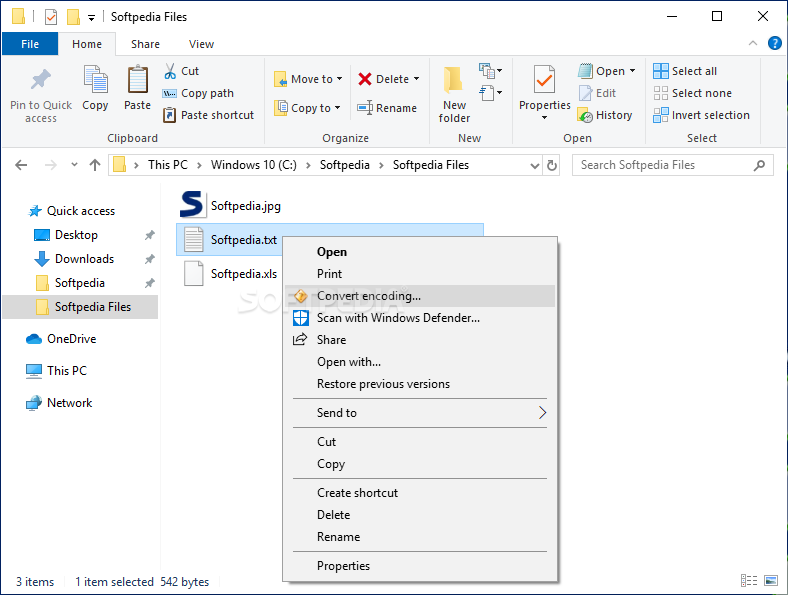This screenshot has width=788, height=595.
Task: Click the search magnifier icon
Action: (759, 165)
